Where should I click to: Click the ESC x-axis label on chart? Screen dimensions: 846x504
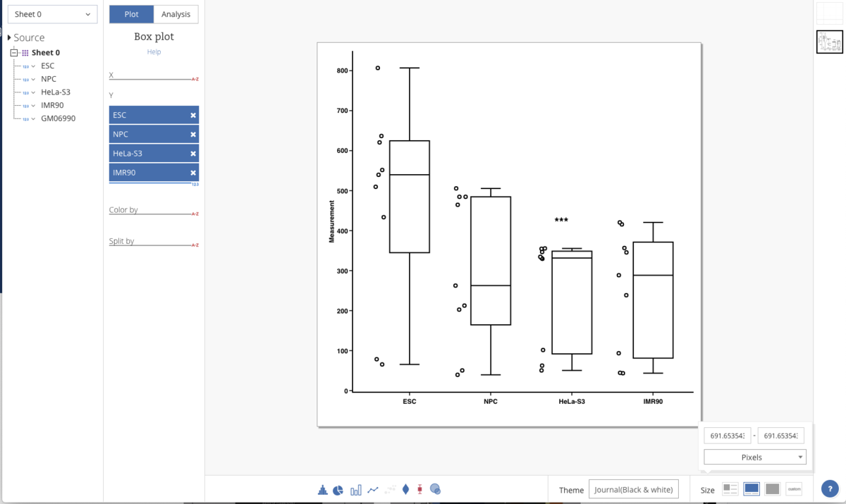click(410, 402)
